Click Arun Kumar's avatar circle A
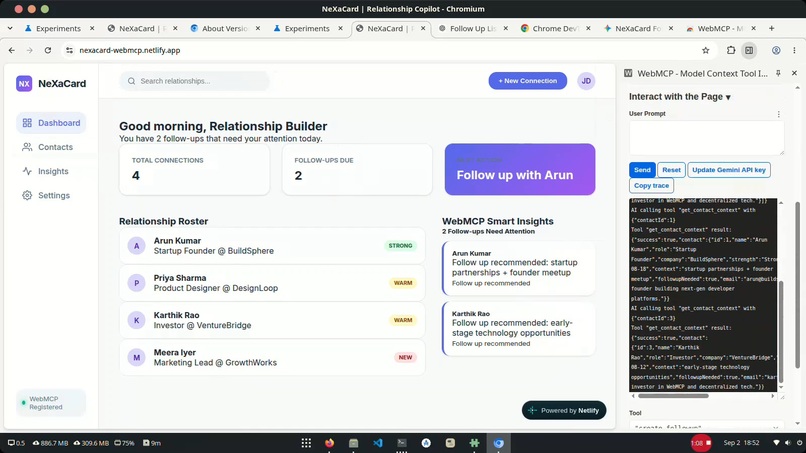 pos(136,246)
